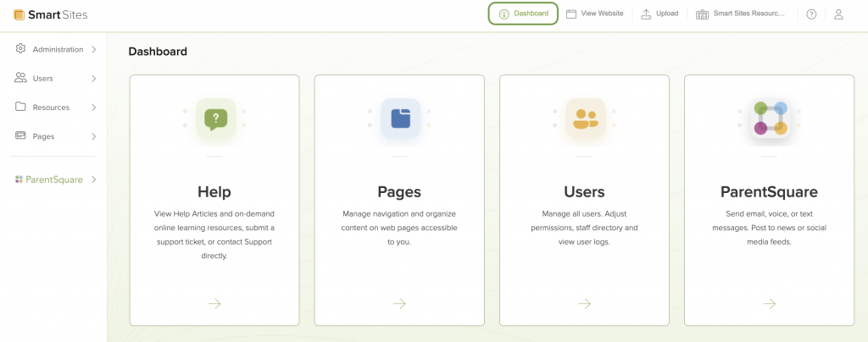Click the View Website browser window icon

571,14
